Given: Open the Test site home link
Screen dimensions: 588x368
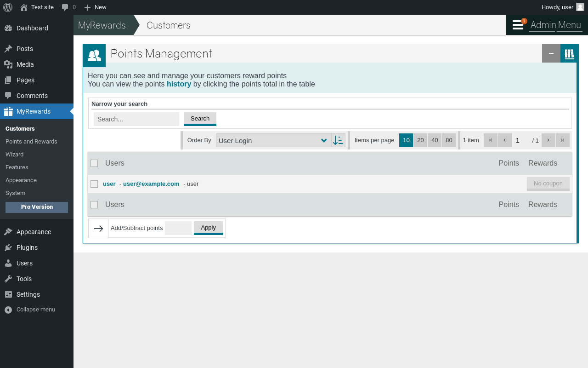Looking at the screenshot, I should pyautogui.click(x=37, y=7).
